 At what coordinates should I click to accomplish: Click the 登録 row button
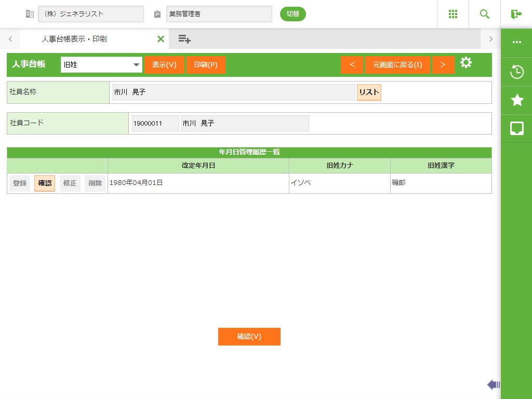click(20, 183)
